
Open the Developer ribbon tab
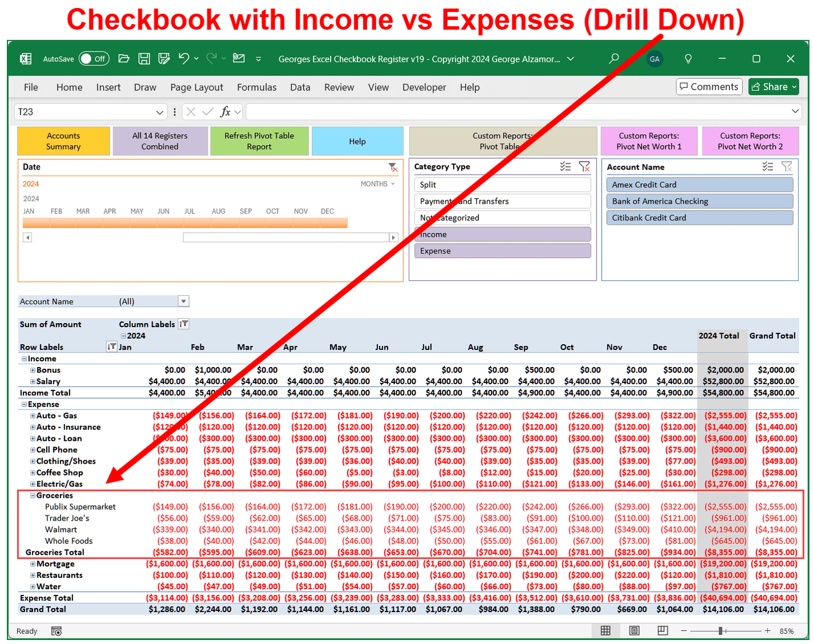click(x=424, y=87)
